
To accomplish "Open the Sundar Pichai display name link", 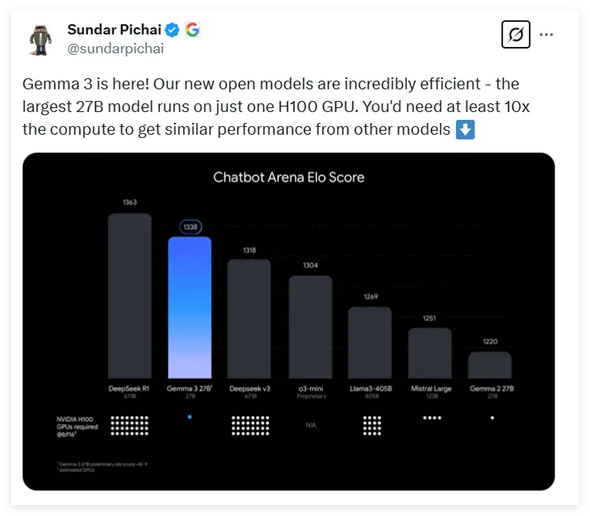I will (114, 29).
